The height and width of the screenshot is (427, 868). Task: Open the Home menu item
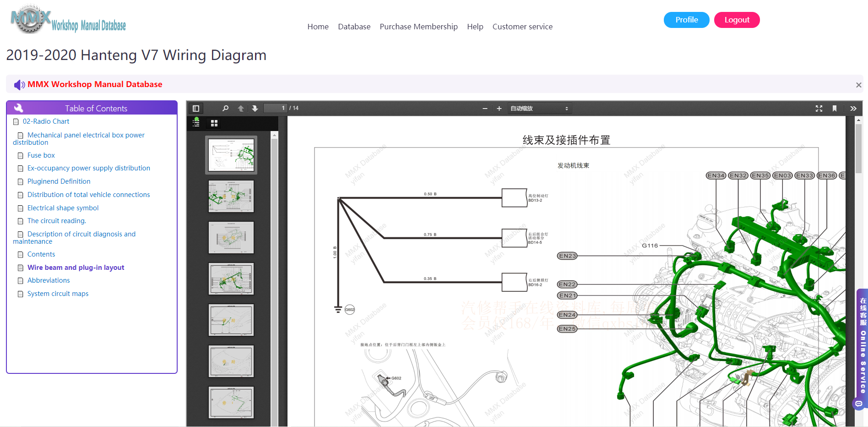318,27
